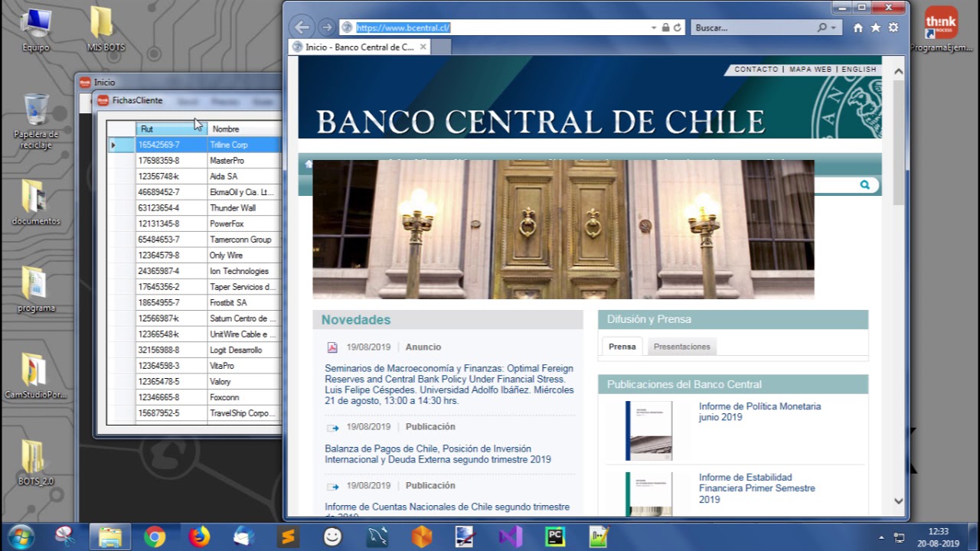Select the Tamerconn Group client row
The width and height of the screenshot is (980, 551).
click(x=195, y=240)
